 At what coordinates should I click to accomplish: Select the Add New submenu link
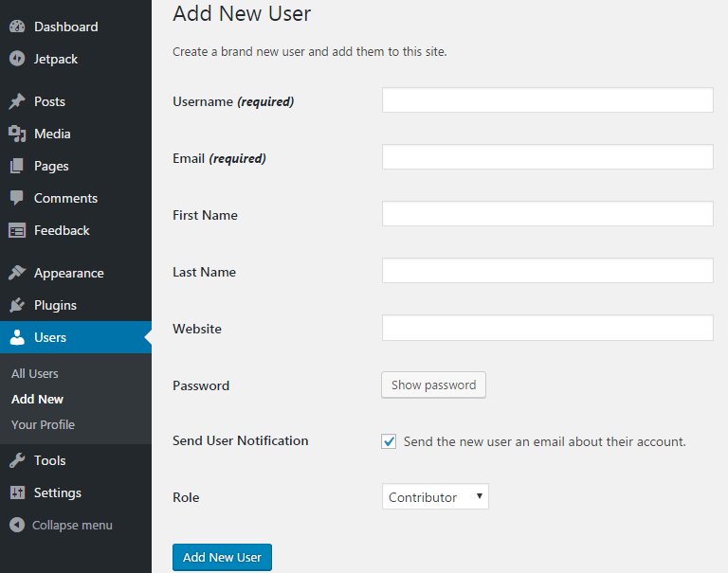click(x=37, y=399)
